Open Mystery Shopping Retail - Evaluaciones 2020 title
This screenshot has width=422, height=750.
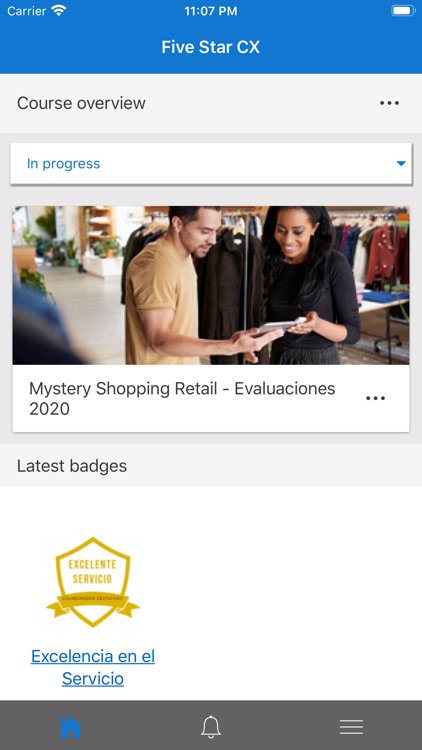[x=182, y=398]
